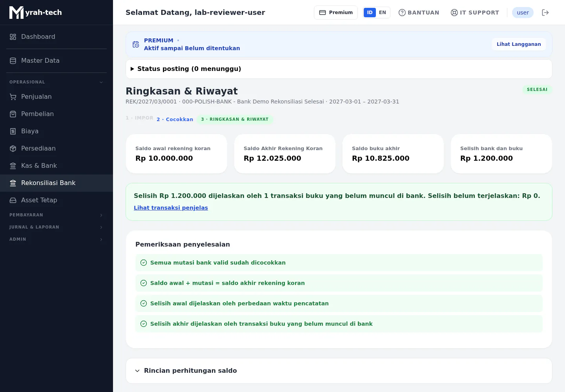Click 'Rp 12.025.000' value

[272, 158]
